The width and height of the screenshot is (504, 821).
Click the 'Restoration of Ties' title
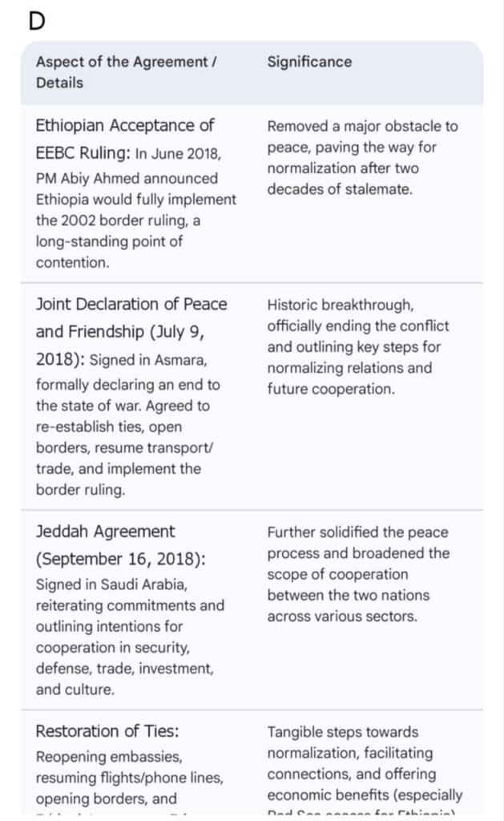pos(107,731)
